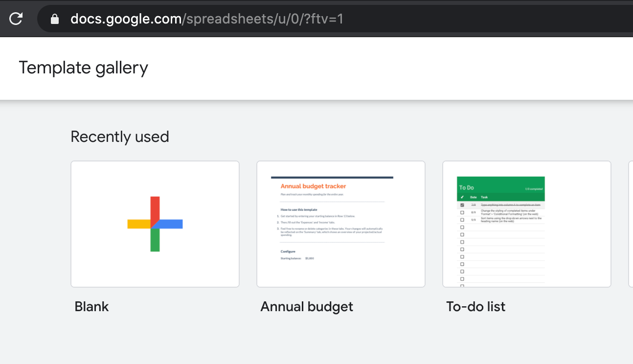Click the 'Annual budget' label text
633x364 pixels.
click(307, 307)
